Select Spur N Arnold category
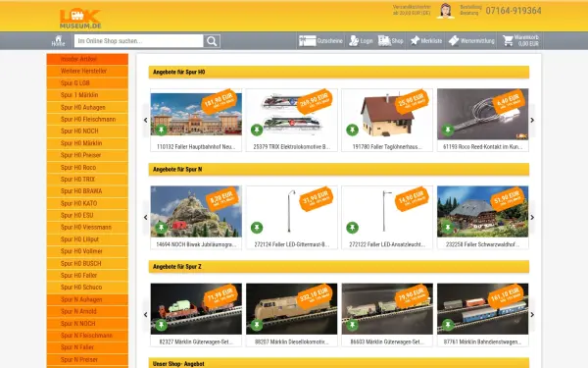The width and height of the screenshot is (588, 368). [87, 311]
